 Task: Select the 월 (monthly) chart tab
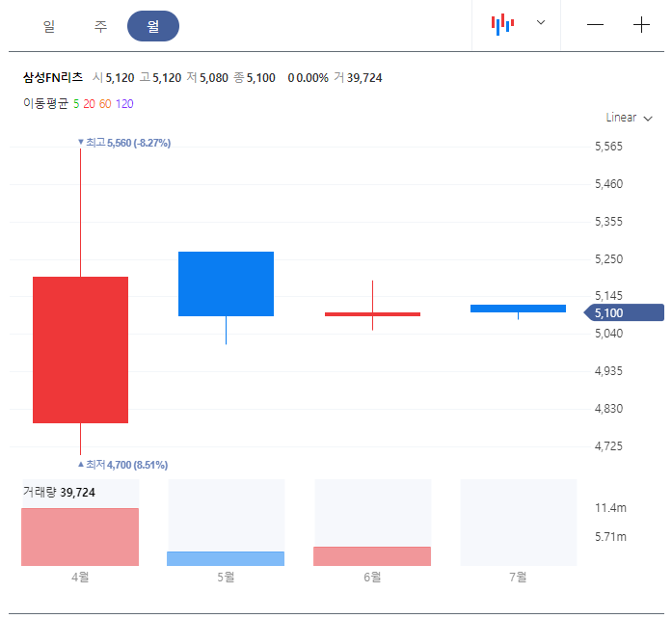(153, 26)
